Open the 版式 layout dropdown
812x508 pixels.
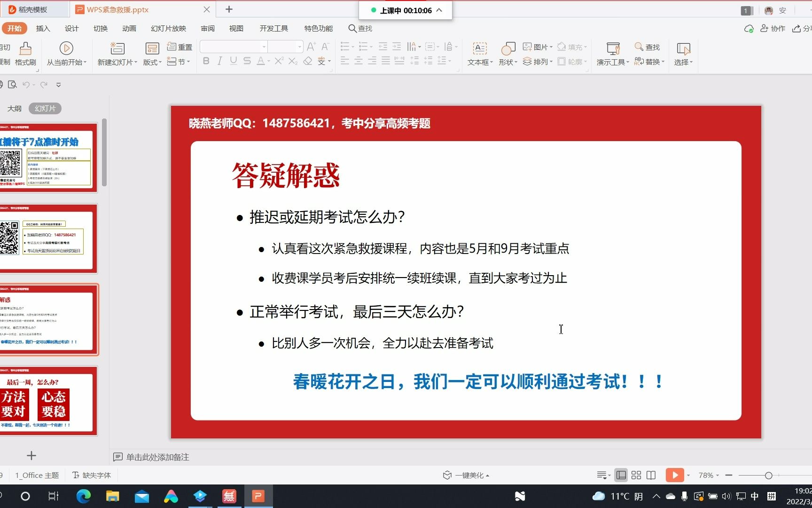[151, 62]
